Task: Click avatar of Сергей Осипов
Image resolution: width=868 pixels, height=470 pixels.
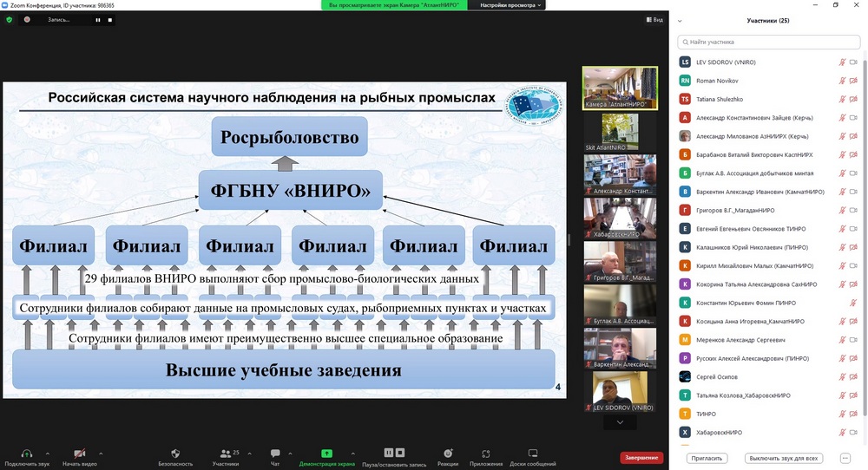Action: 685,377
